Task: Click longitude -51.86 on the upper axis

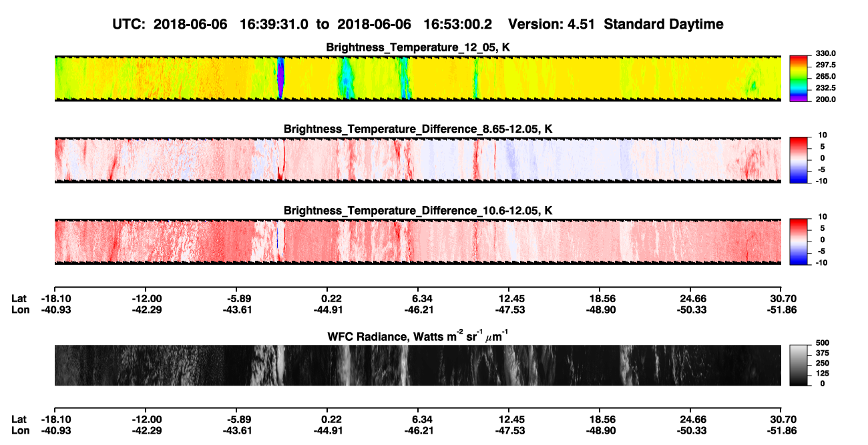Action: tap(781, 310)
